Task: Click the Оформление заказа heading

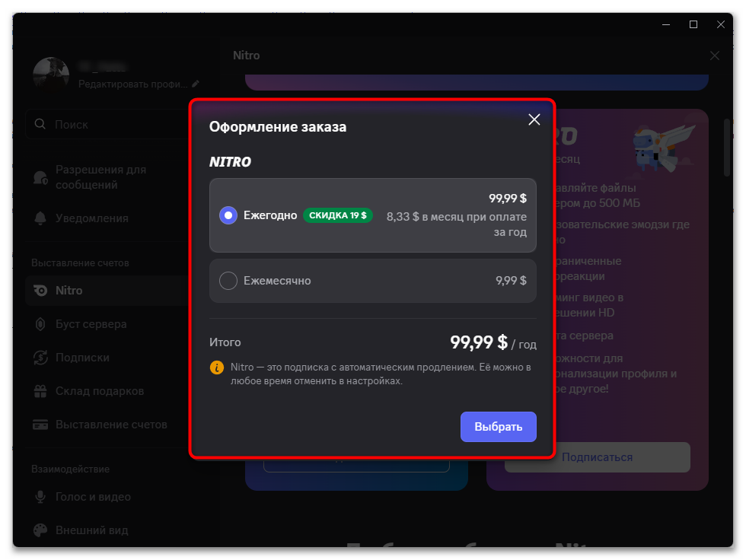Action: click(278, 127)
